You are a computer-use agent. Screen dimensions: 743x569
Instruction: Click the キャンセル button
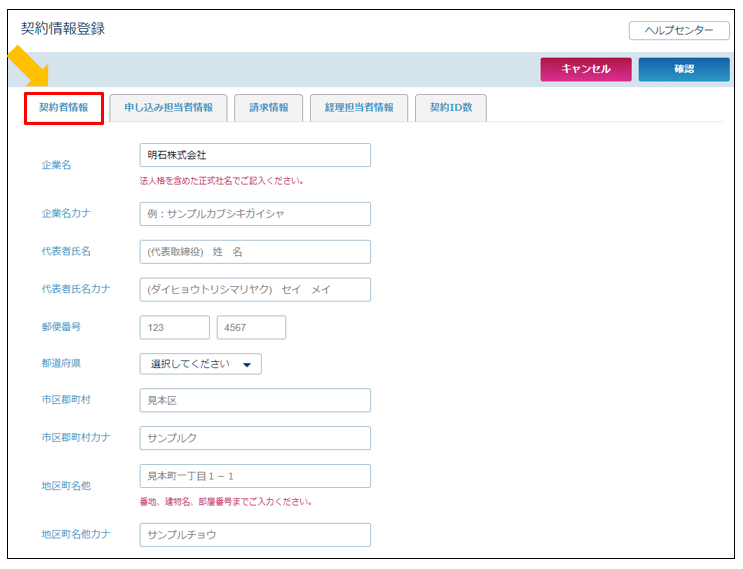pyautogui.click(x=586, y=69)
